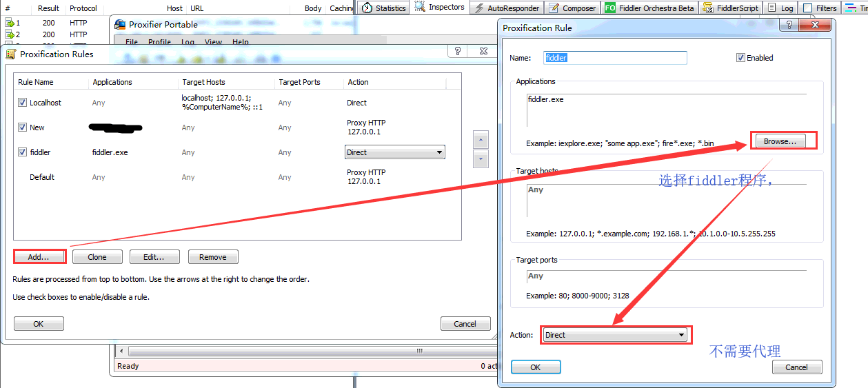
Task: Sort sessions by Body column header
Action: [313, 8]
